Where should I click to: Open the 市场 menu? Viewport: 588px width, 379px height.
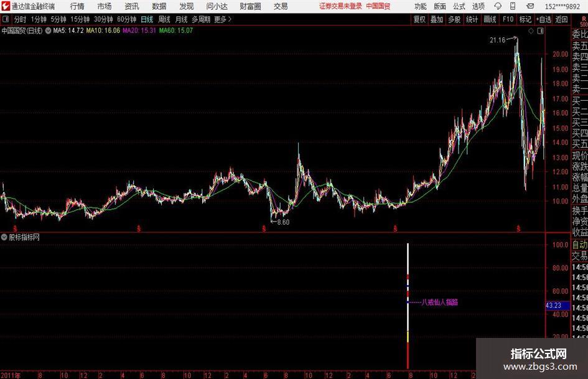coord(105,6)
